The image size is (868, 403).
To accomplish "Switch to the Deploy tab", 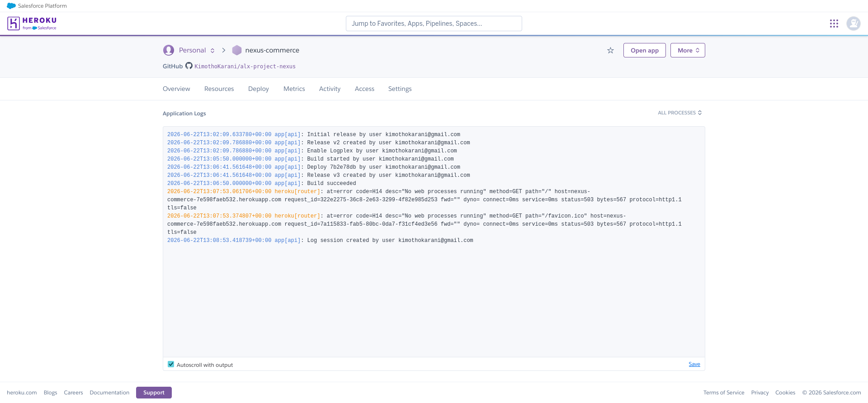I will (259, 89).
